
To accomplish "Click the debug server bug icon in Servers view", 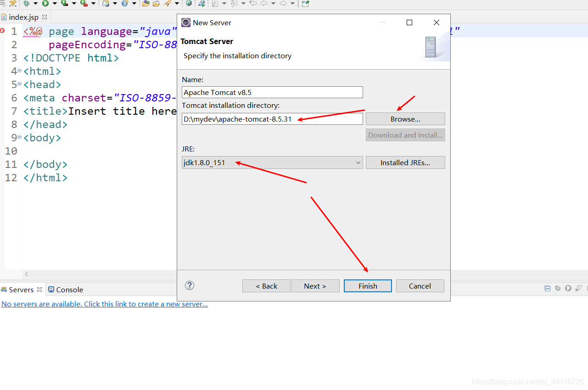I will (x=558, y=288).
